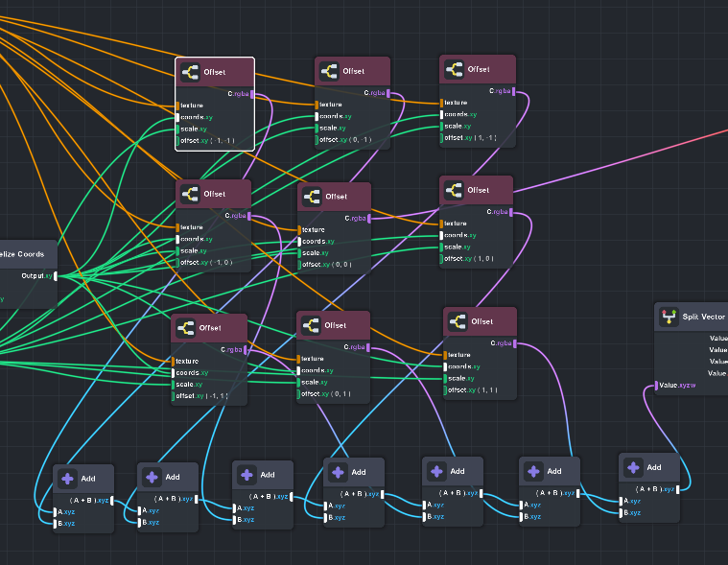Viewport: 728px width, 565px height.
Task: Click the plus icon on the leftmost Add node
Action: 68,479
